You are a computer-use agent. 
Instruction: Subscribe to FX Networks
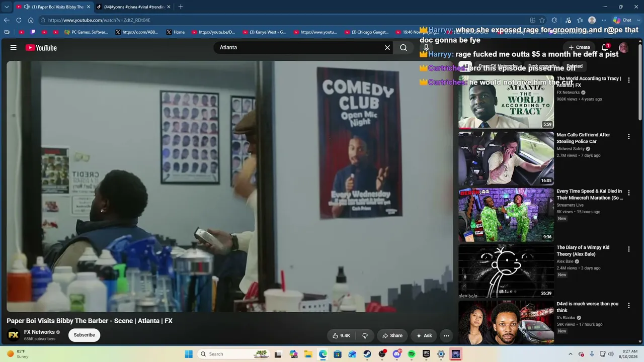(x=84, y=335)
